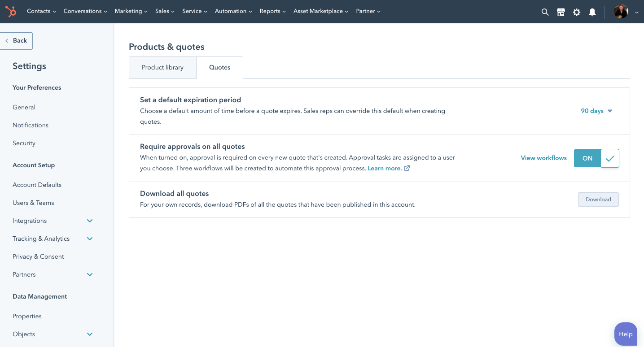Open the notifications bell icon

point(592,12)
